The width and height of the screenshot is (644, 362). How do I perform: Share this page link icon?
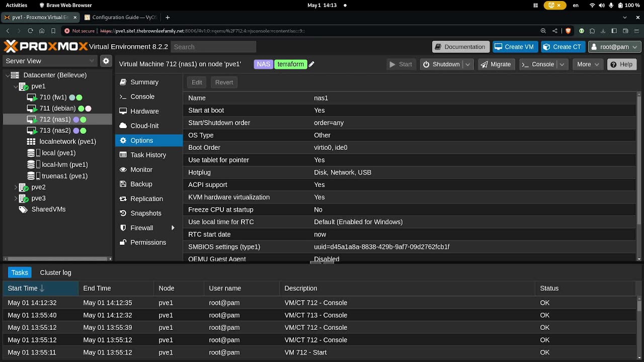point(555,31)
